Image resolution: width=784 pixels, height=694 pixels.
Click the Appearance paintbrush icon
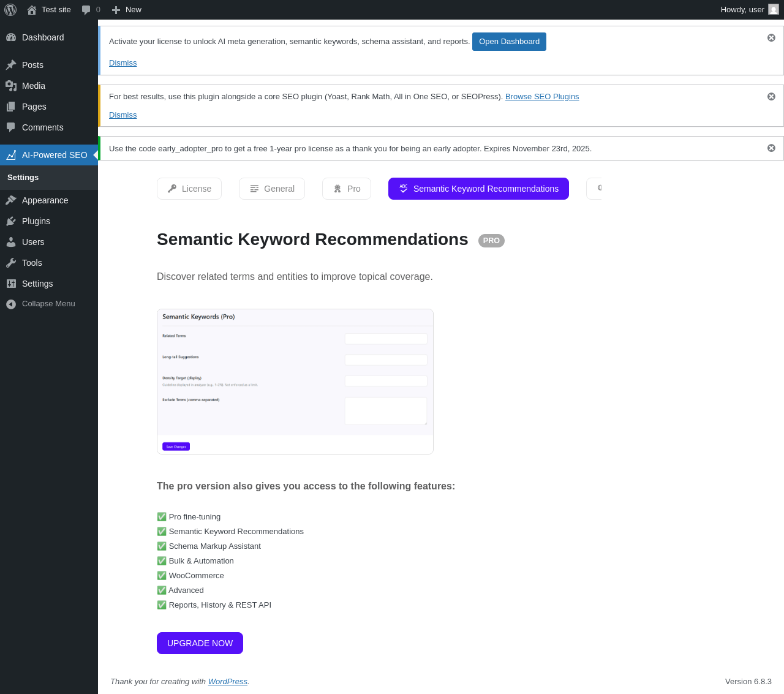(x=11, y=200)
